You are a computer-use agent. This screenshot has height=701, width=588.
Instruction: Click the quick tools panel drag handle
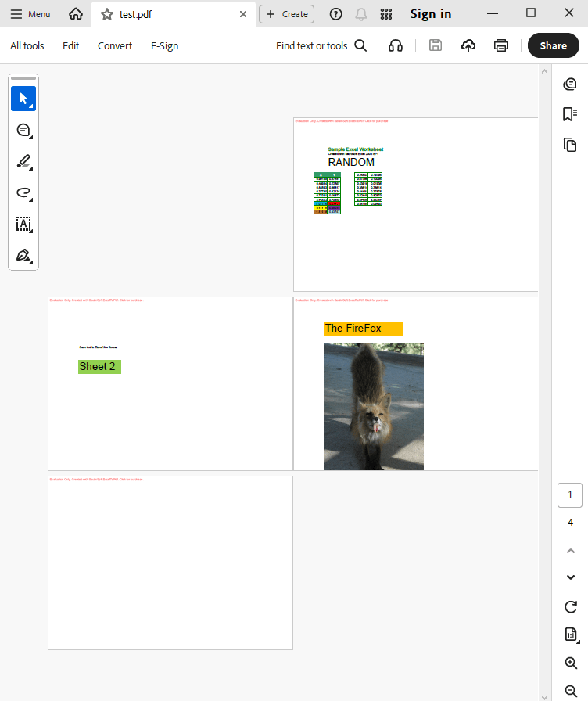(x=23, y=78)
